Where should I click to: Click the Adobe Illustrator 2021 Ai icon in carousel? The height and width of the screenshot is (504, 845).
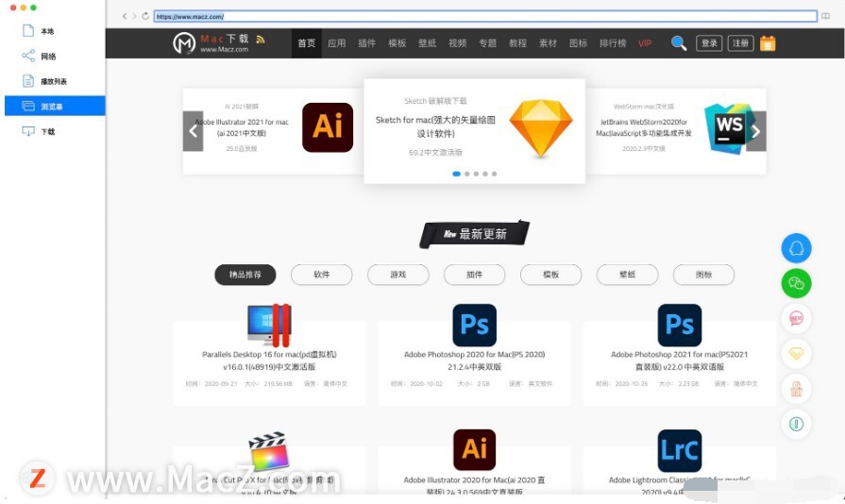click(328, 127)
